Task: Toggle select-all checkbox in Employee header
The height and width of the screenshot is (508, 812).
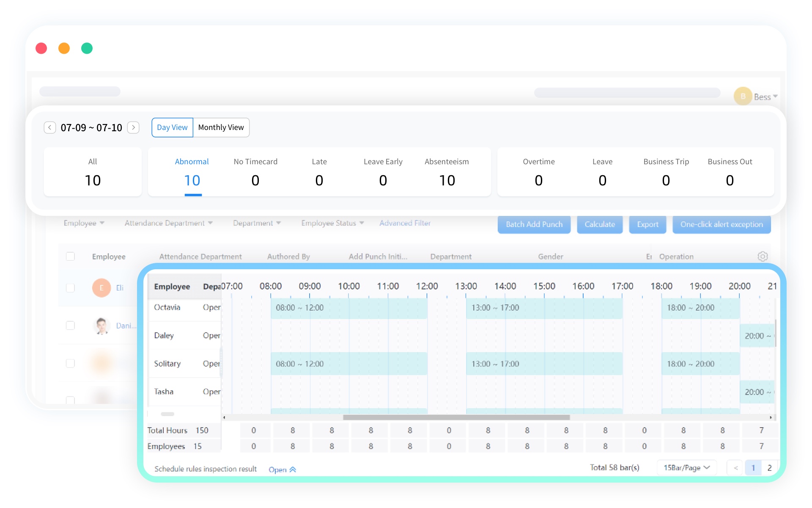Action: (x=71, y=257)
